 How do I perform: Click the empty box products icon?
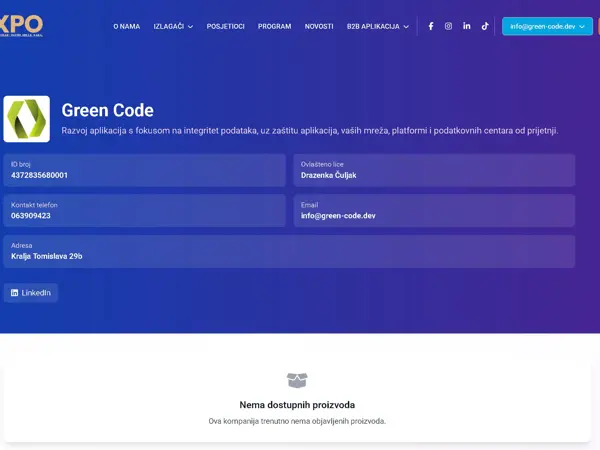click(297, 380)
